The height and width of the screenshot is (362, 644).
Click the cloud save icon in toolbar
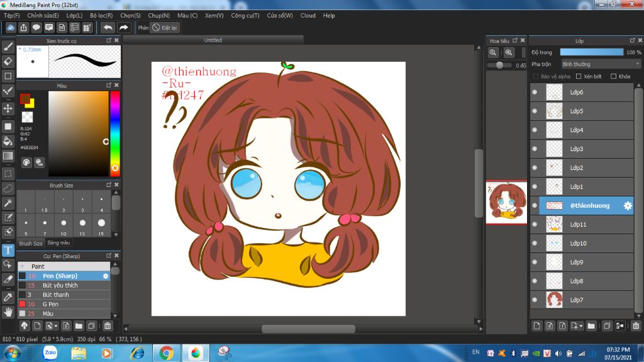pyautogui.click(x=11, y=28)
